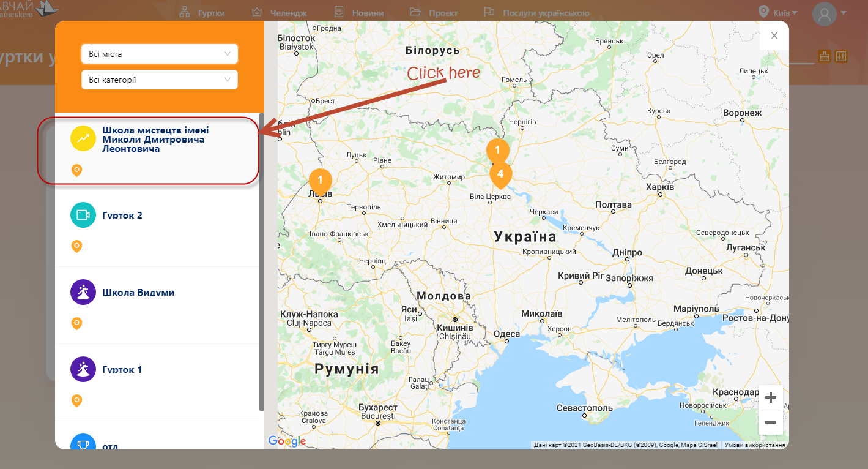
Task: Click location pin under Гурток 2
Action: point(76,246)
